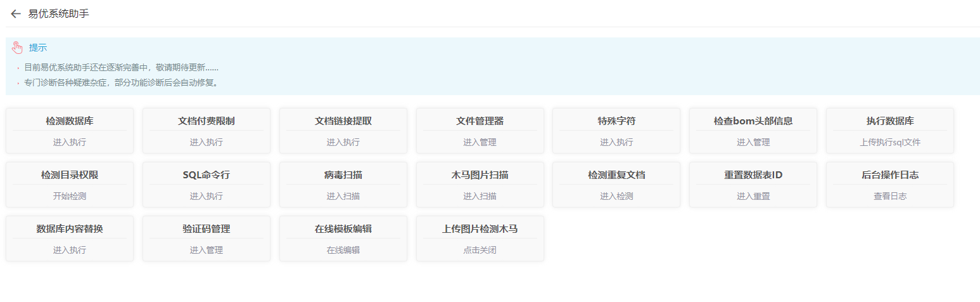Click the back arrow icon beside 易优系统助手

coord(16,14)
